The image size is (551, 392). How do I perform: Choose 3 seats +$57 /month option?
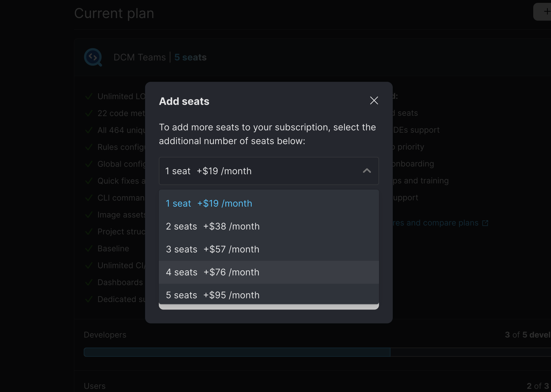[212, 249]
